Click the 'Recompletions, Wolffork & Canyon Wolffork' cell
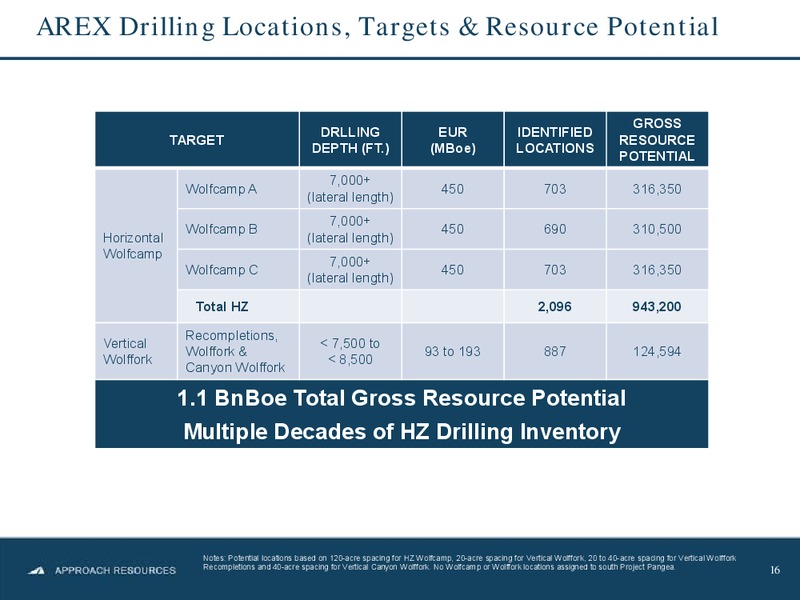Image resolution: width=800 pixels, height=600 pixels. 238,352
